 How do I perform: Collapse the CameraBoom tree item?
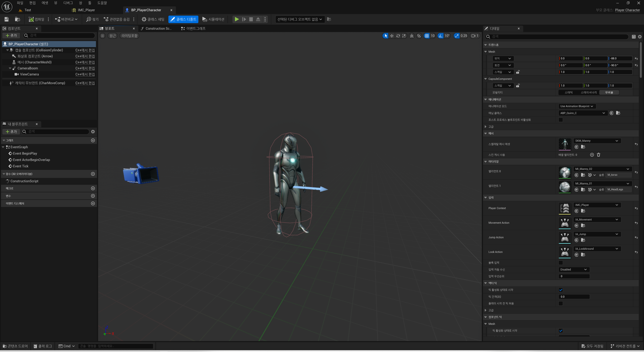[x=10, y=68]
